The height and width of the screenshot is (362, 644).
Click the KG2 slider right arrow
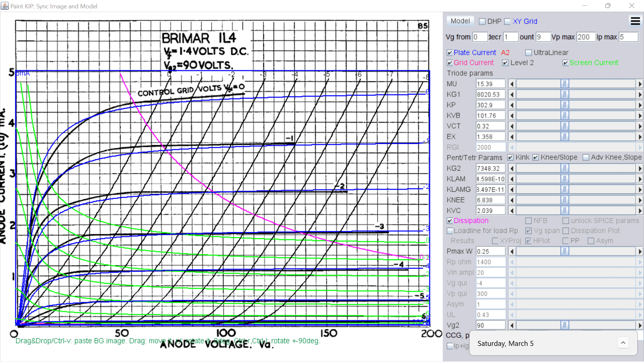640,168
